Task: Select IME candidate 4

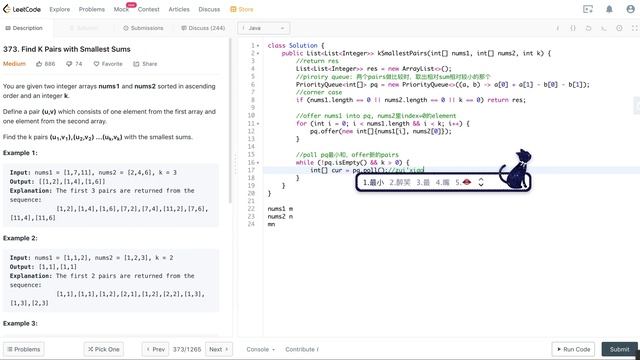Action: pyautogui.click(x=442, y=182)
